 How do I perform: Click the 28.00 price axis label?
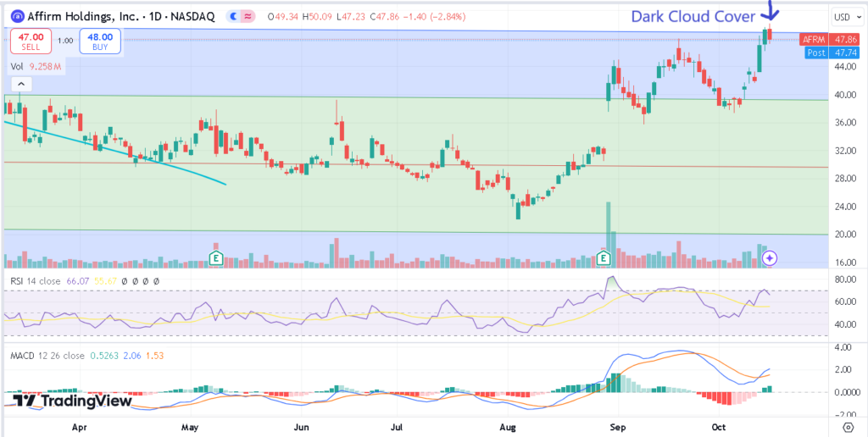[845, 178]
